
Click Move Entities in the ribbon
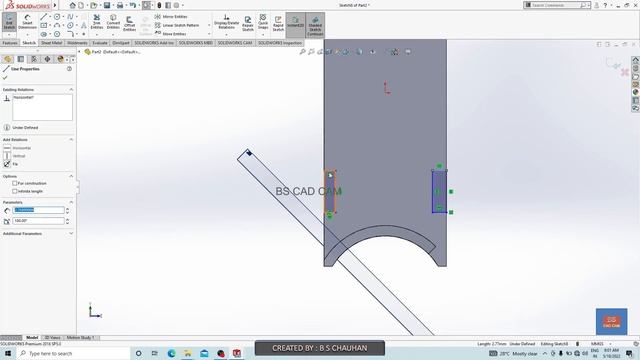[171, 34]
